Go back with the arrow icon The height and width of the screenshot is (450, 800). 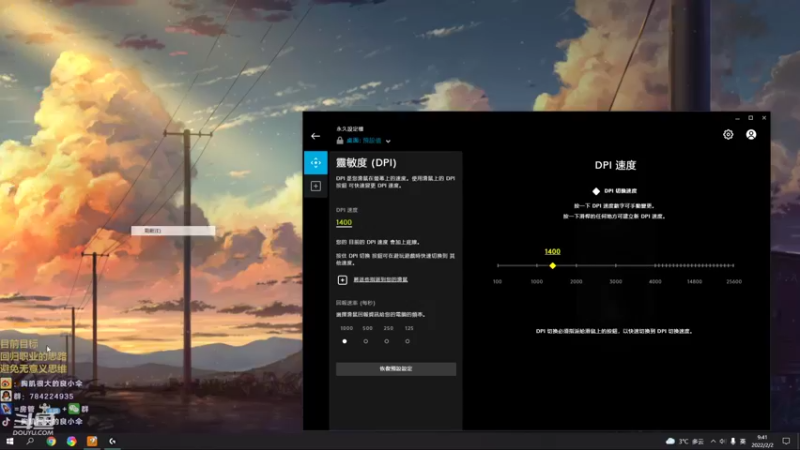[x=315, y=136]
